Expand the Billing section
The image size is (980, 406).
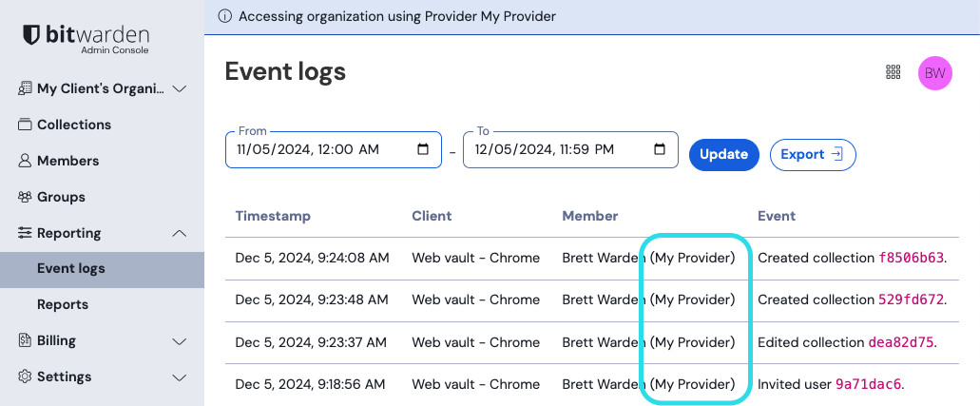(179, 340)
